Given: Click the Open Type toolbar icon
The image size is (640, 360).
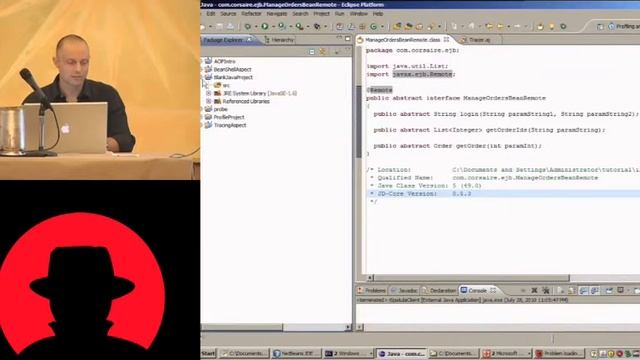Looking at the screenshot, I should (397, 27).
